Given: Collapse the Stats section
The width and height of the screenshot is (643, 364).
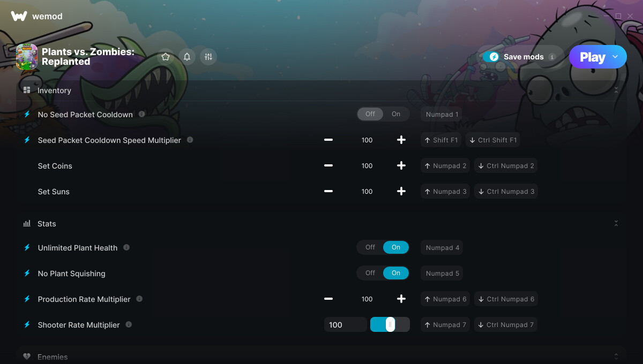Looking at the screenshot, I should click(x=616, y=223).
